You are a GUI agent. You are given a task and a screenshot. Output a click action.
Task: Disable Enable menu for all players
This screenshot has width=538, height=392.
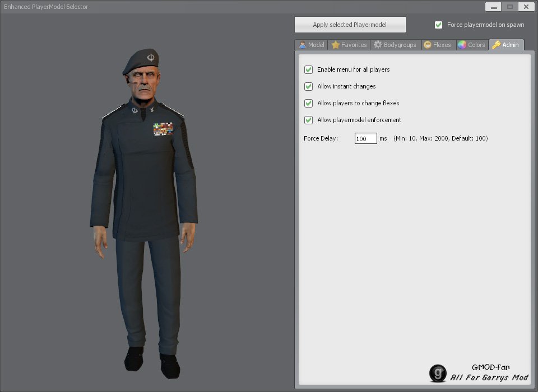coord(308,69)
